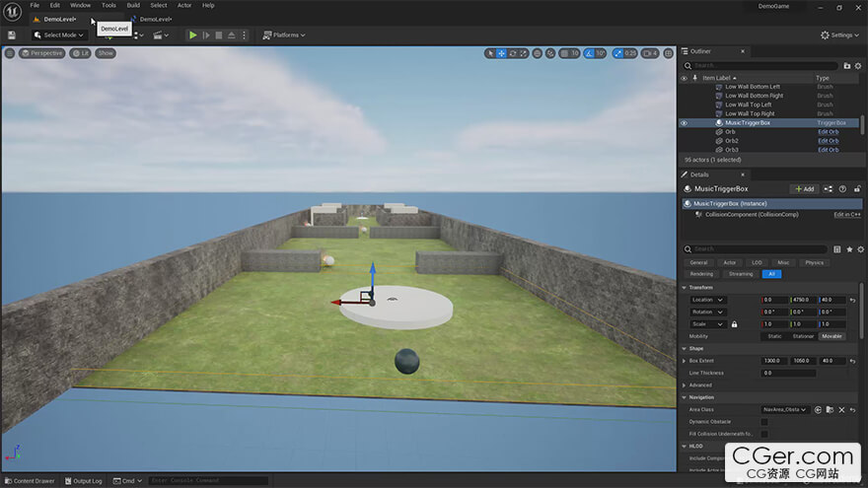
Task: Enable the Dynamic Obstacle checkbox
Action: click(763, 422)
